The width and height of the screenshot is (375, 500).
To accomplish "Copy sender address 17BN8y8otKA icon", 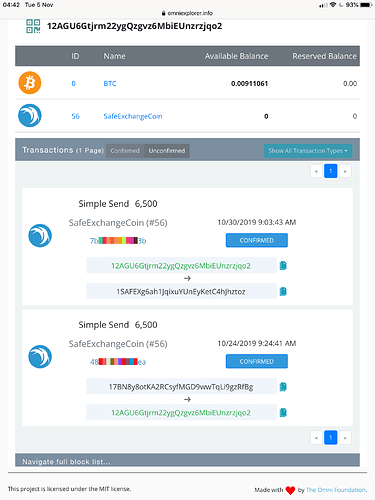I will (283, 387).
